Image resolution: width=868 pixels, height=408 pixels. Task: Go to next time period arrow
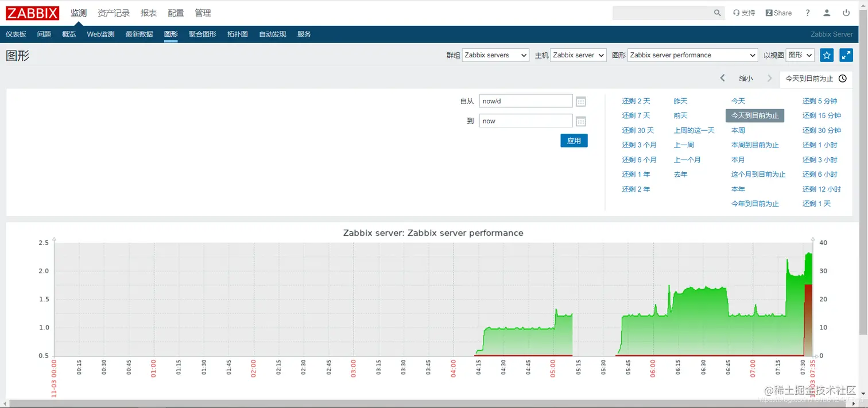(770, 78)
